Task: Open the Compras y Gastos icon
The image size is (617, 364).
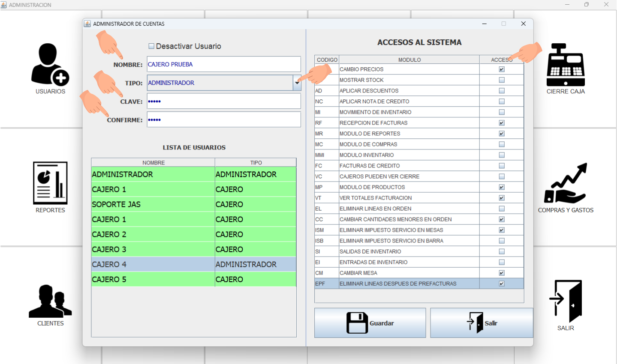Action: (566, 183)
